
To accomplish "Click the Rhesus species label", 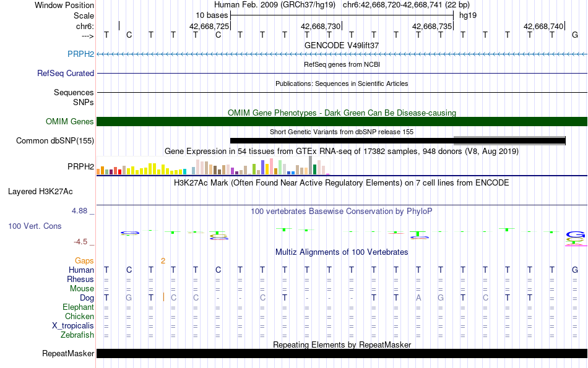I will 80,279.
